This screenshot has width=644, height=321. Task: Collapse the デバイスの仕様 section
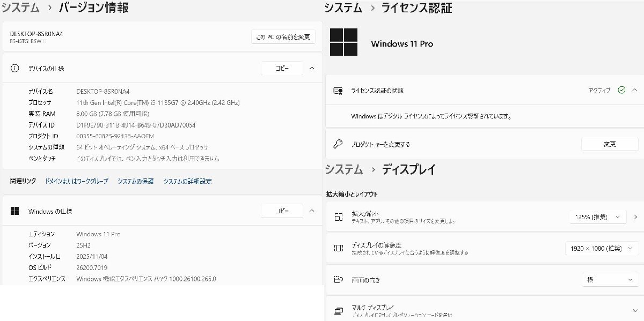click(x=311, y=68)
